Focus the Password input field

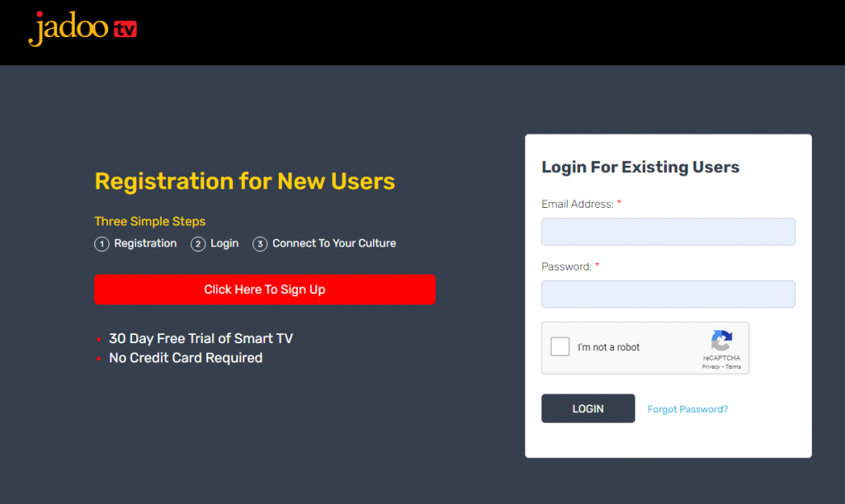point(668,294)
